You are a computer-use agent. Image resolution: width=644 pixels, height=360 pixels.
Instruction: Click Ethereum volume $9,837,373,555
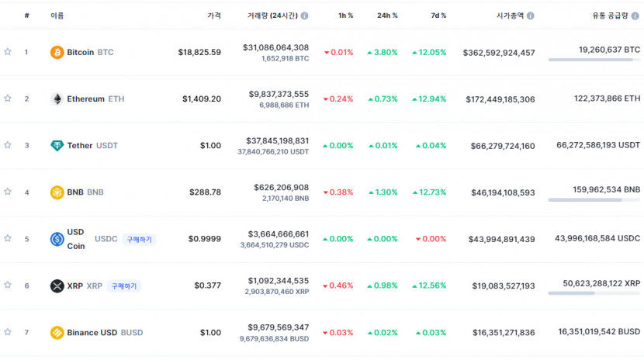279,95
